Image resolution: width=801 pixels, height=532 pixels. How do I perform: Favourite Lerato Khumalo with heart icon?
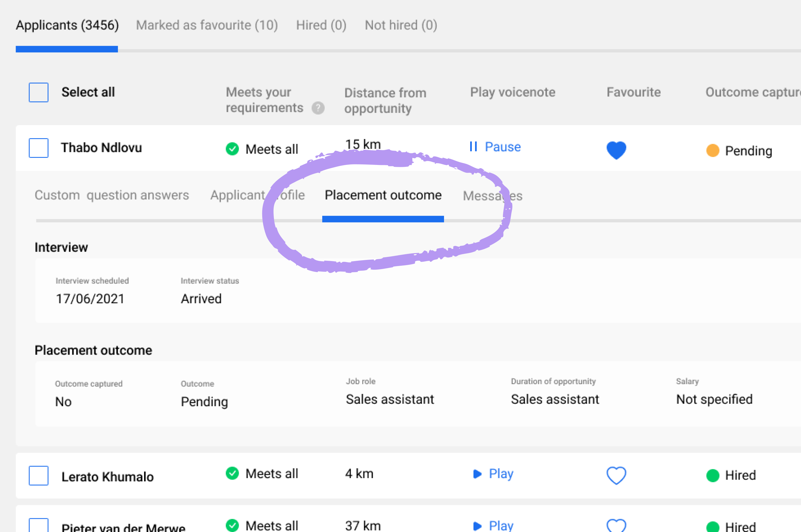coord(616,475)
